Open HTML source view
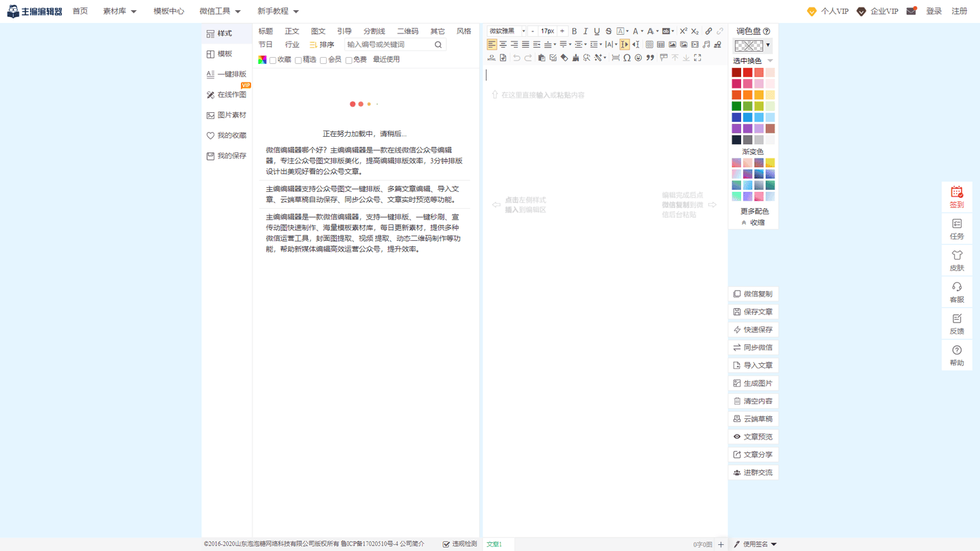The image size is (980, 551). point(491,58)
